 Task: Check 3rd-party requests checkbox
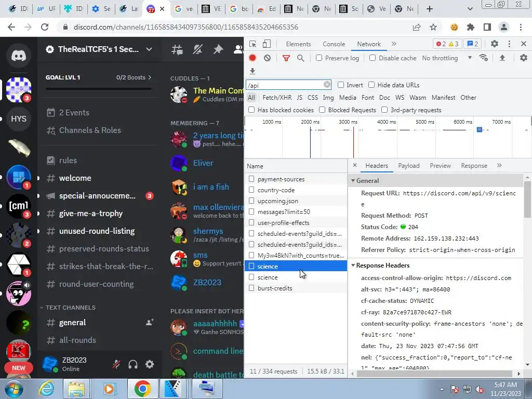384,110
